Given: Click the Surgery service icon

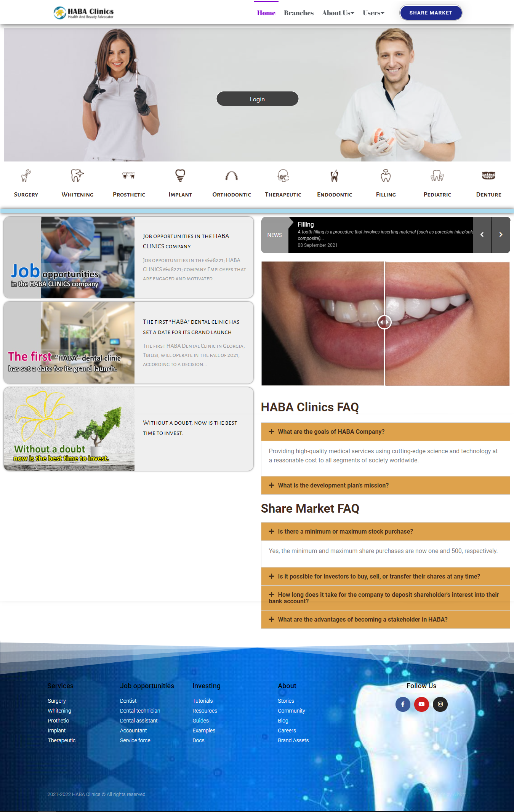Looking at the screenshot, I should tap(26, 176).
